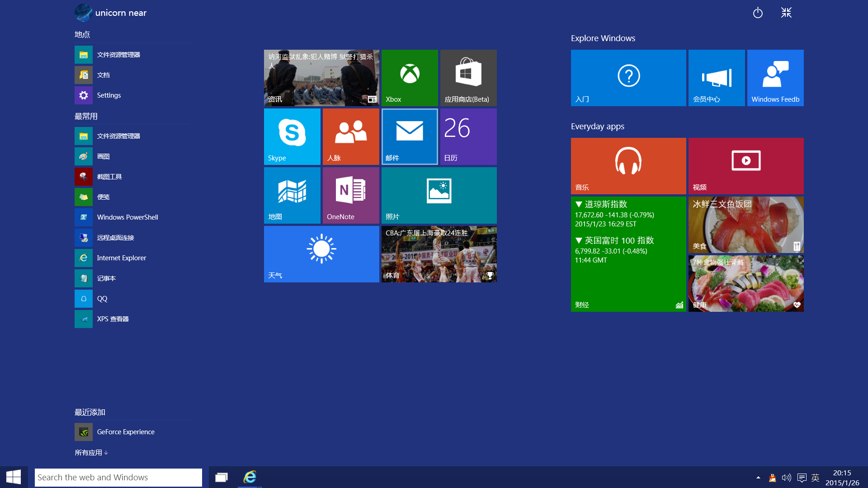
Task: Open the 地图 maps tile
Action: click(x=292, y=195)
